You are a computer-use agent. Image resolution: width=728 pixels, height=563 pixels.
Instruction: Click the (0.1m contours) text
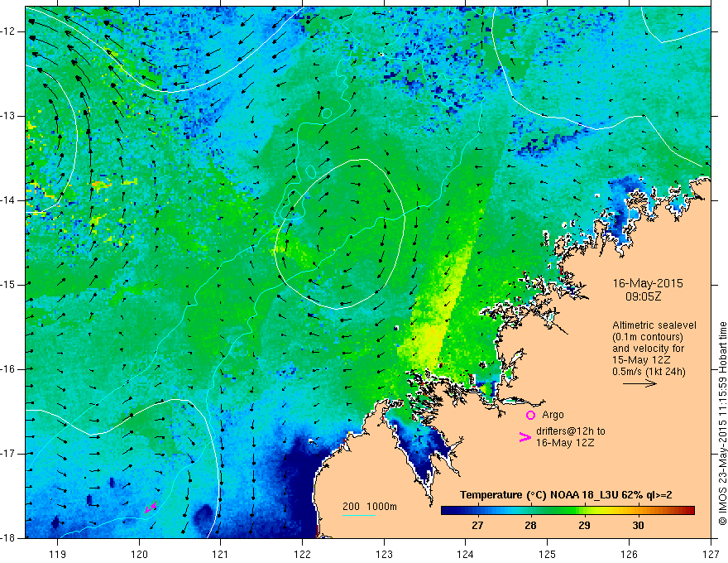[x=647, y=337]
